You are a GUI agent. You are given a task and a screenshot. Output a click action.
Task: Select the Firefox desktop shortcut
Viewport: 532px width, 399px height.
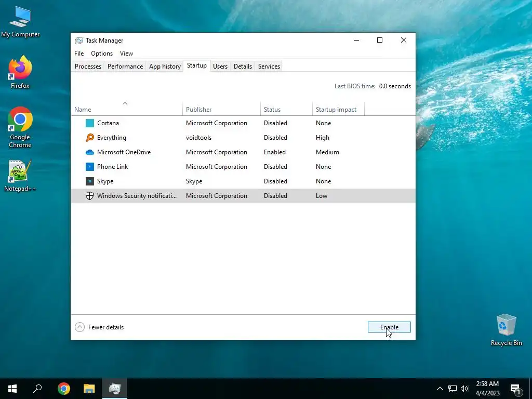click(x=20, y=73)
